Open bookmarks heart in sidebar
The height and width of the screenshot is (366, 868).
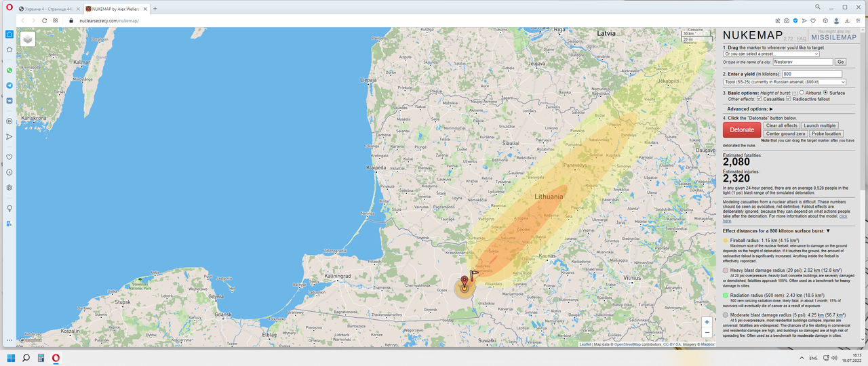tap(9, 157)
